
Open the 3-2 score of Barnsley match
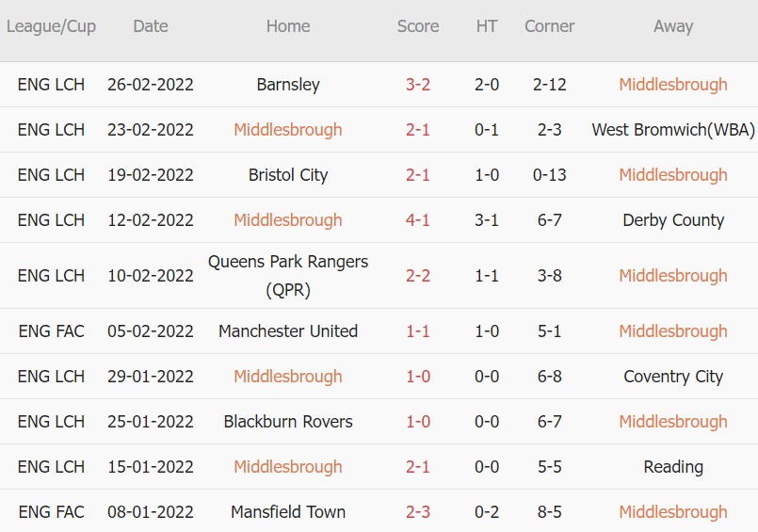418,85
